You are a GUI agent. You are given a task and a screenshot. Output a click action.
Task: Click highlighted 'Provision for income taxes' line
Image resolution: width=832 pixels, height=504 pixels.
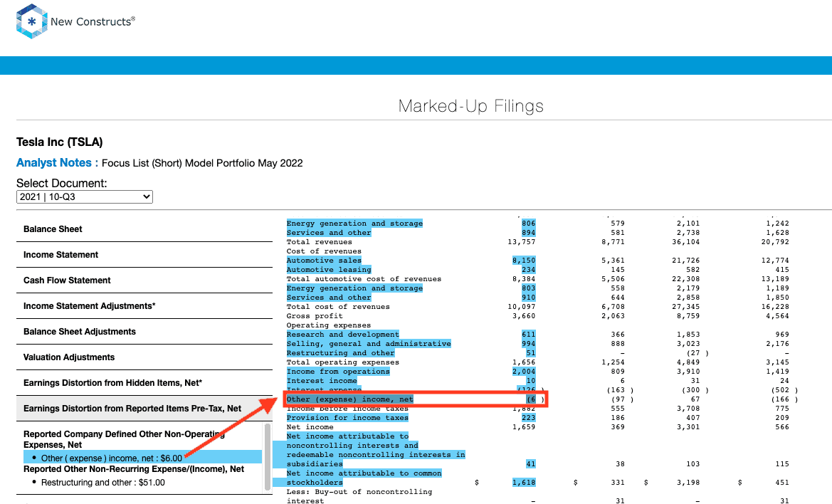347,418
